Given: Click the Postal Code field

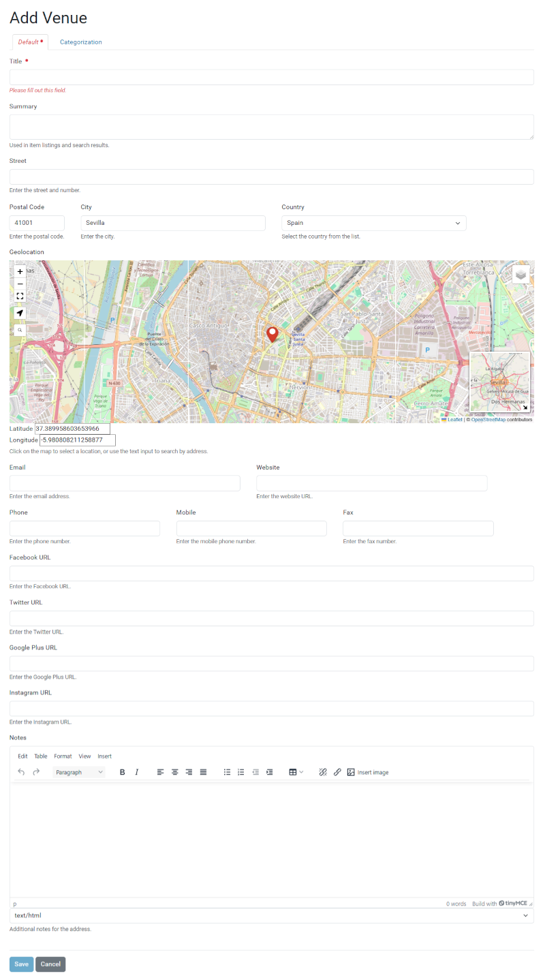Looking at the screenshot, I should coord(37,223).
